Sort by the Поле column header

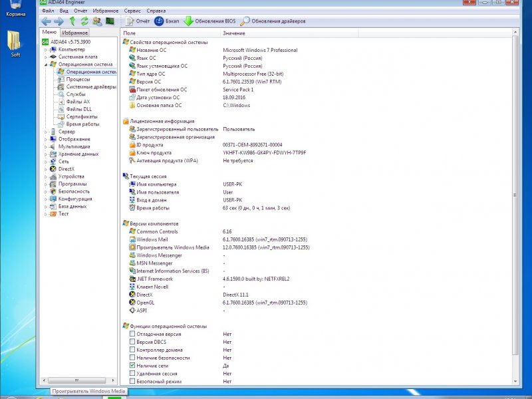[170, 33]
